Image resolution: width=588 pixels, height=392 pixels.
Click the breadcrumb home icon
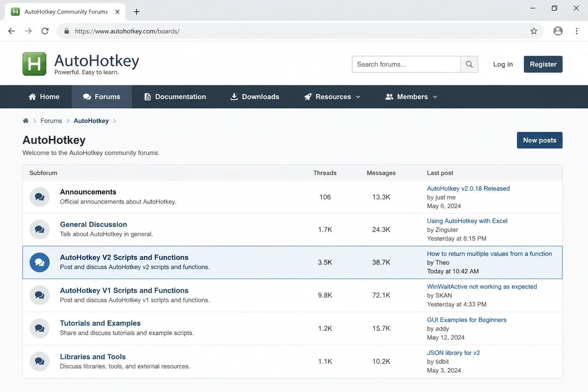pos(26,121)
